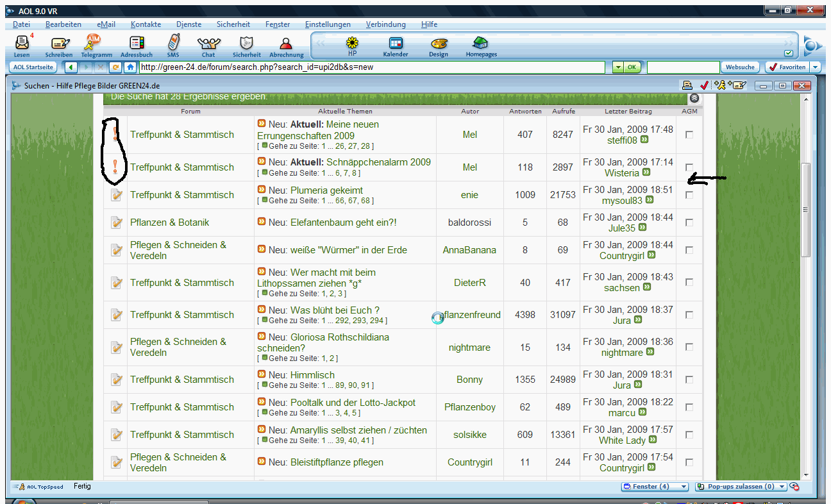
Task: Open the Dienste menu
Action: tap(189, 24)
